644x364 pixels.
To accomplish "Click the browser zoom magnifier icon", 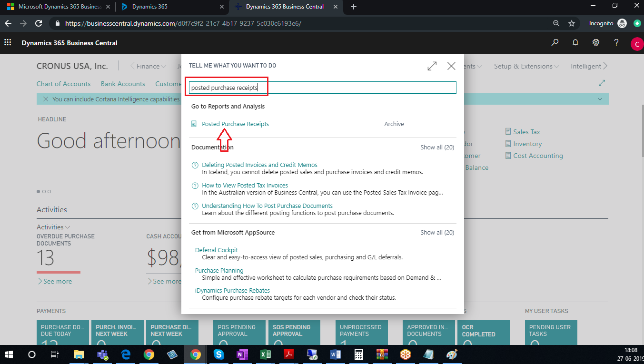I will (x=556, y=23).
